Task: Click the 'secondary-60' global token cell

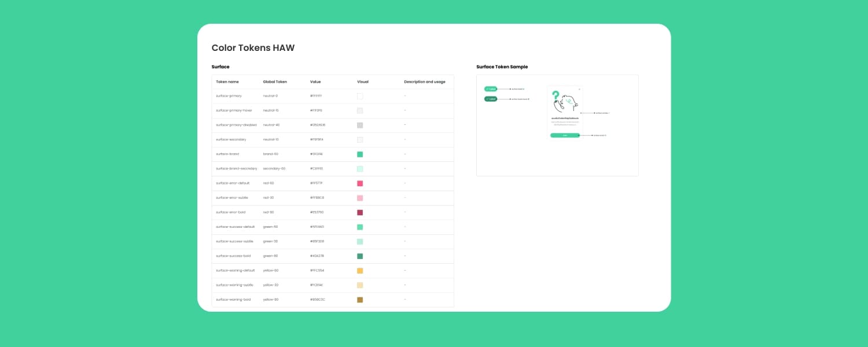Action: 274,169
